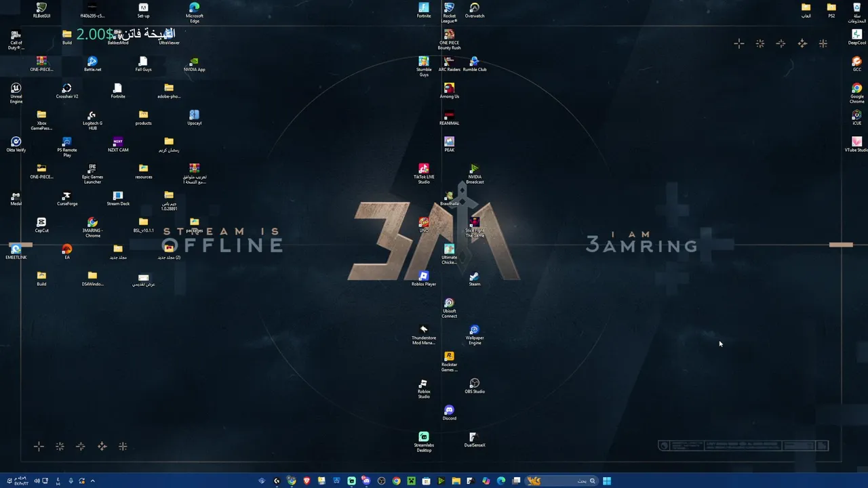
Task: Launch Fall Guys from the desktop
Action: pos(143,64)
